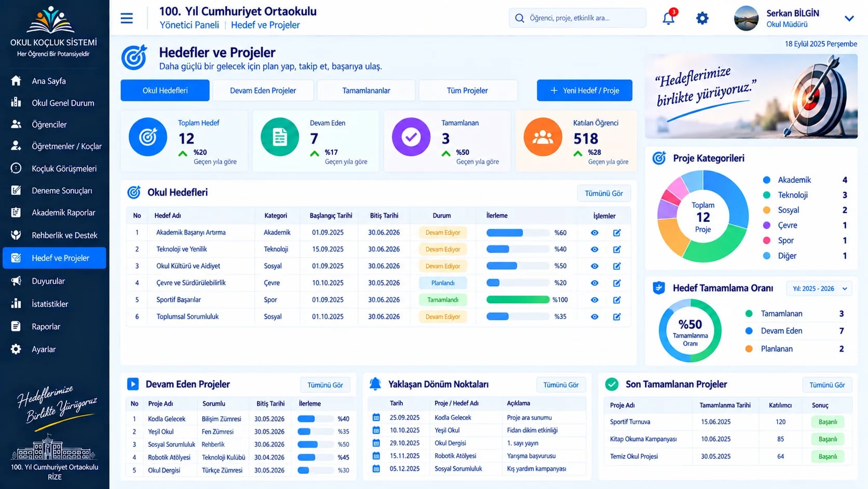Screen dimensions: 868x489
Task: Click the Serkan BİLGİN profile avatar
Action: click(746, 18)
